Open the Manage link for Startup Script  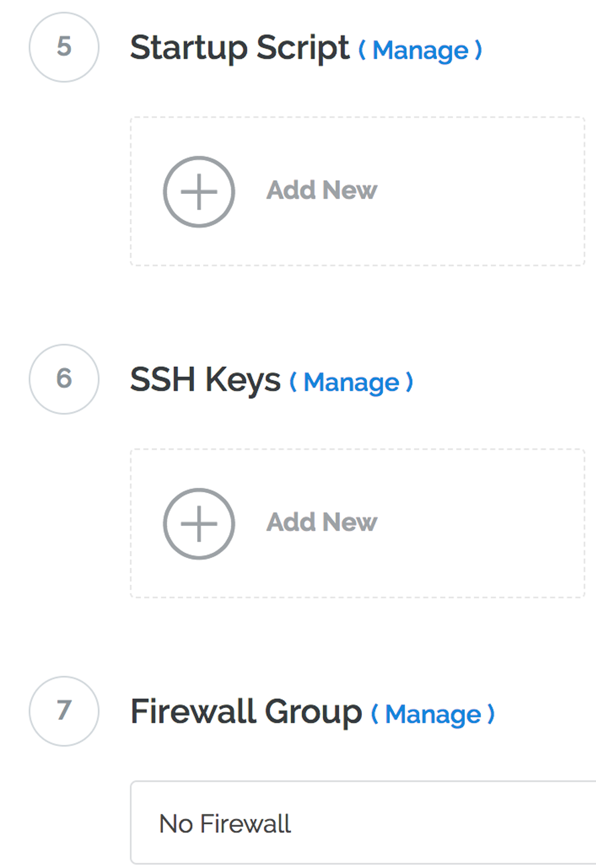point(420,50)
